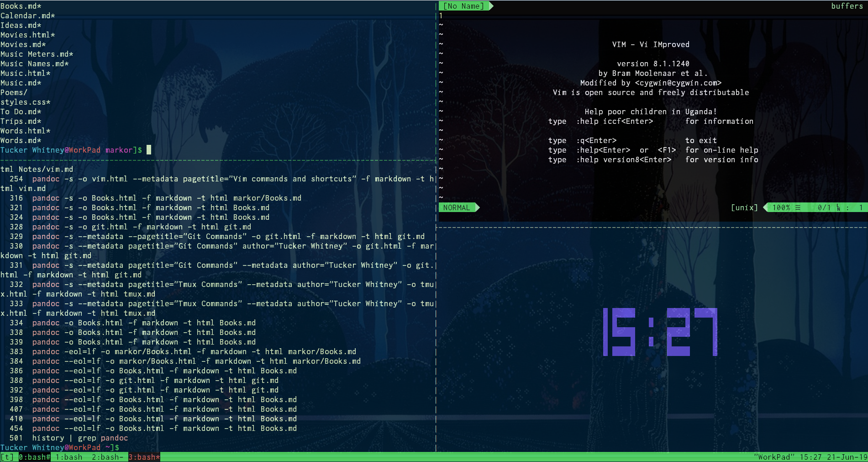The width and height of the screenshot is (868, 462).
Task: Click the [No Name] Vim buffer tab
Action: [463, 6]
